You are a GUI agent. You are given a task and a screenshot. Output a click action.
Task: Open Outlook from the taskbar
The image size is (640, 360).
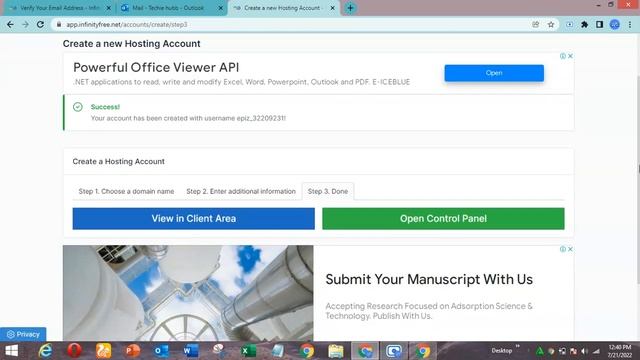(x=161, y=351)
